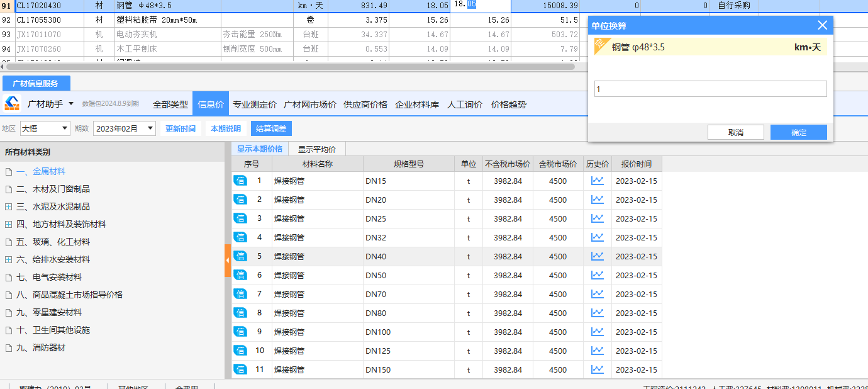Click 信 icon in row 8 DN80
This screenshot has height=389, width=868.
coord(240,313)
